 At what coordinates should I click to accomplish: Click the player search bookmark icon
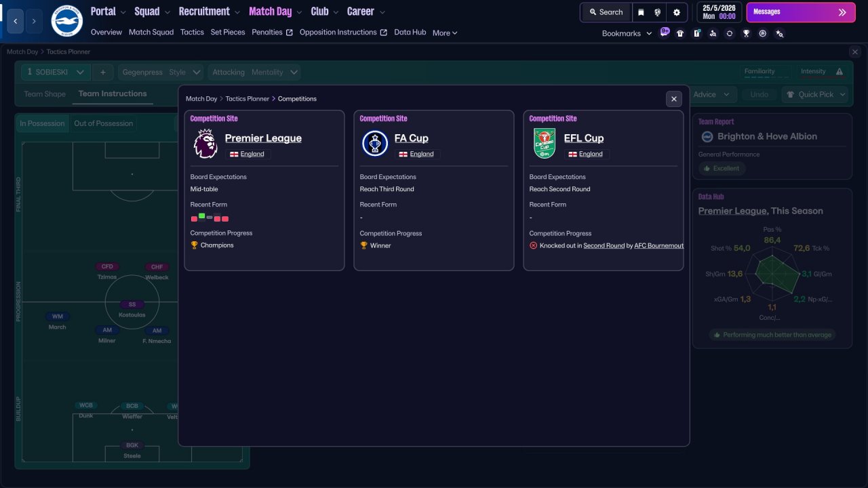pyautogui.click(x=713, y=33)
